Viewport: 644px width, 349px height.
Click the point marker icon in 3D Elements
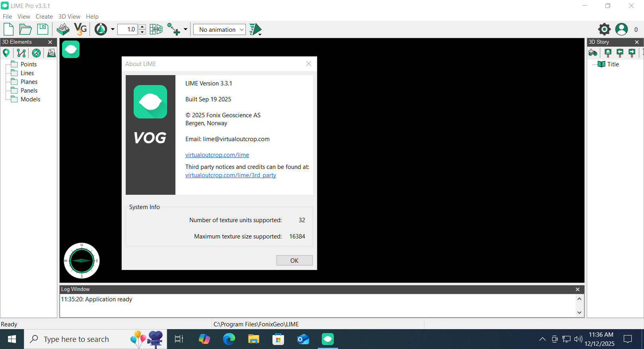point(6,53)
